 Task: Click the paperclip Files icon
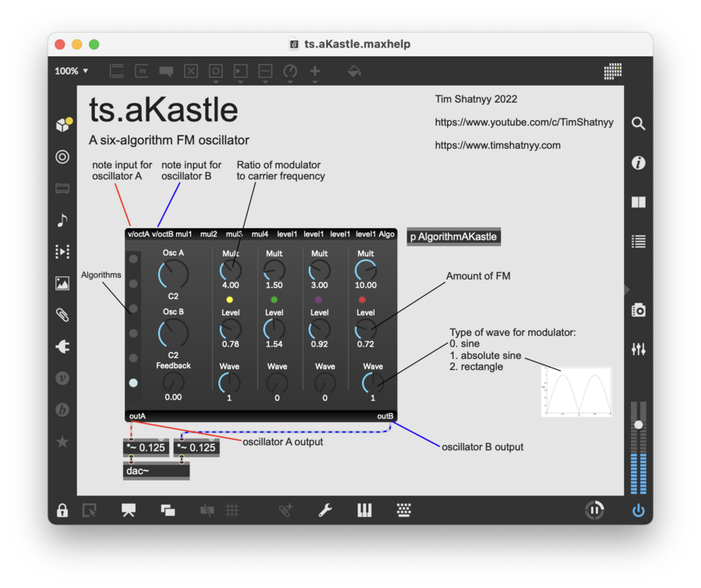[x=62, y=315]
